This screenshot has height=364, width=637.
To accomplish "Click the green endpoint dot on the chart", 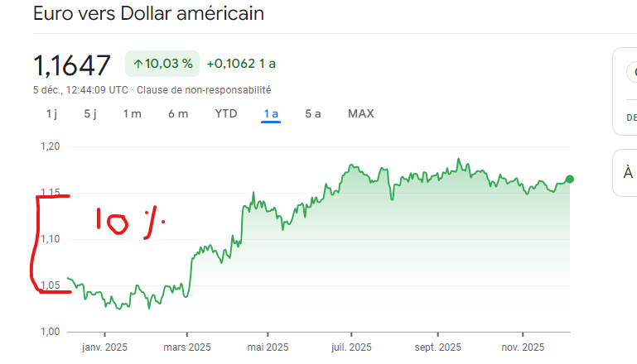I will [x=570, y=179].
